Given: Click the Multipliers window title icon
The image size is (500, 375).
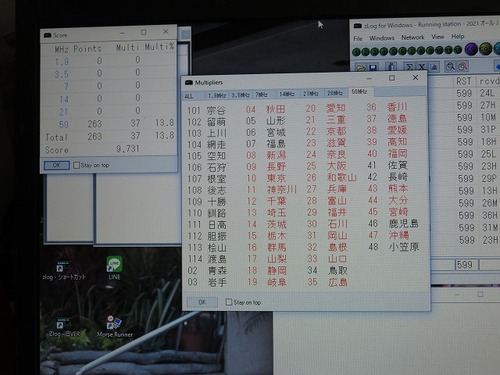Looking at the screenshot, I should [x=189, y=82].
